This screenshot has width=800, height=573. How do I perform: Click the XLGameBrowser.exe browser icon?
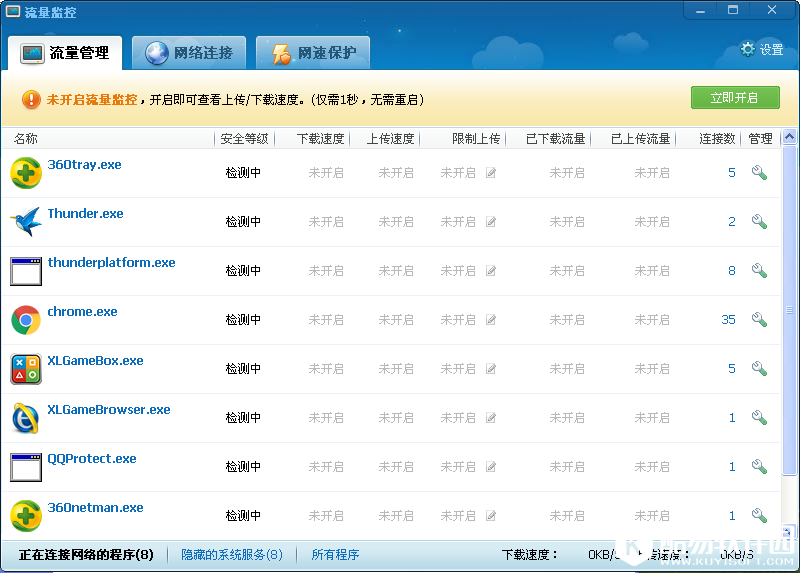point(26,418)
